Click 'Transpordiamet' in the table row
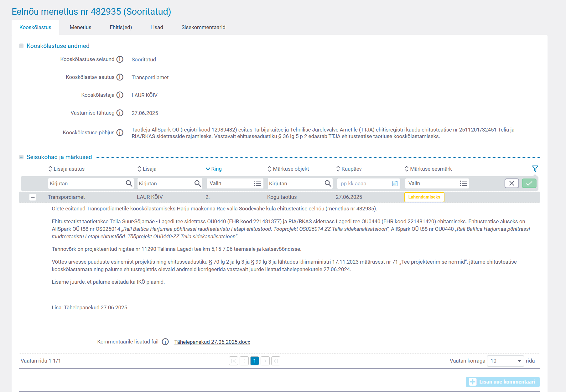This screenshot has width=566, height=392. click(66, 197)
